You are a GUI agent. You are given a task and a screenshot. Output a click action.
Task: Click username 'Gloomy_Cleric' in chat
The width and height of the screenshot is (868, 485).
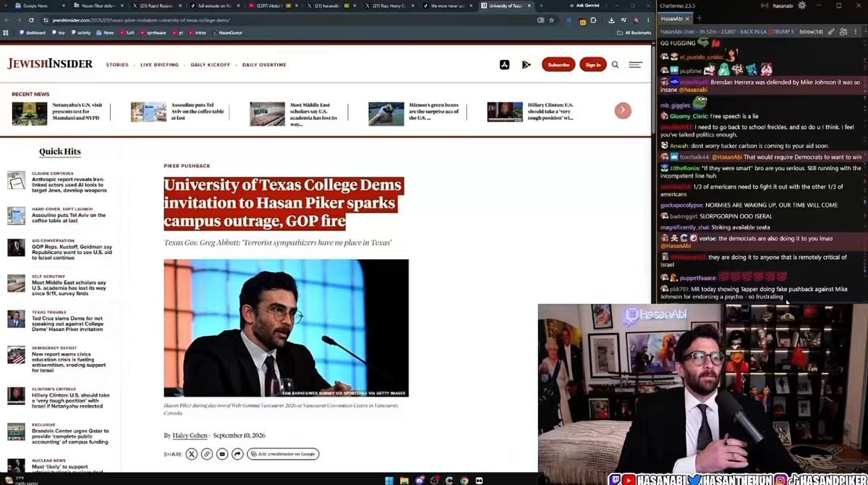click(689, 116)
